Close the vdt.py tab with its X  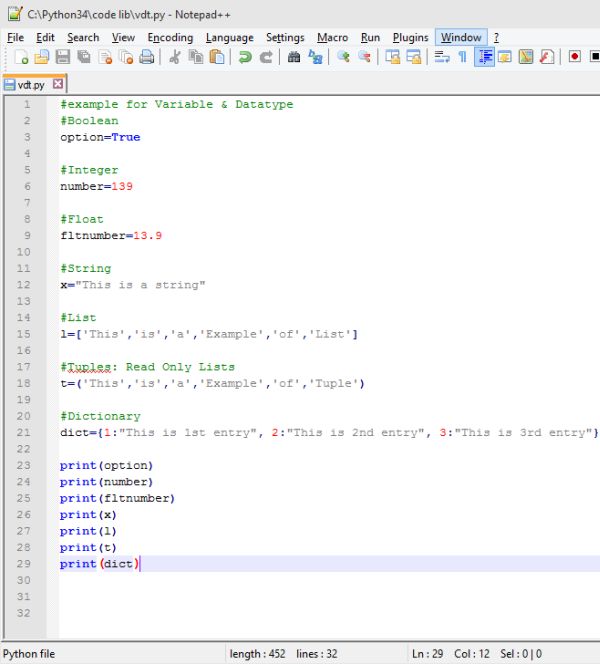point(58,84)
